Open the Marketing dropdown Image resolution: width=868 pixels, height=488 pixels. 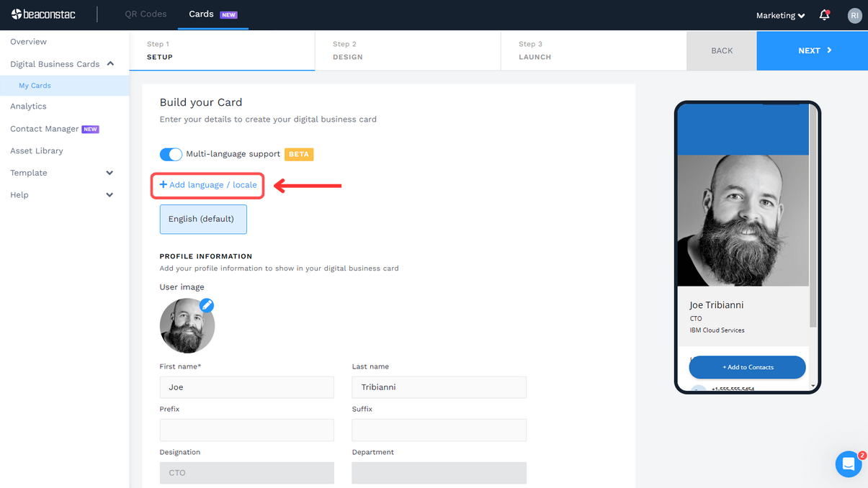[x=779, y=14]
